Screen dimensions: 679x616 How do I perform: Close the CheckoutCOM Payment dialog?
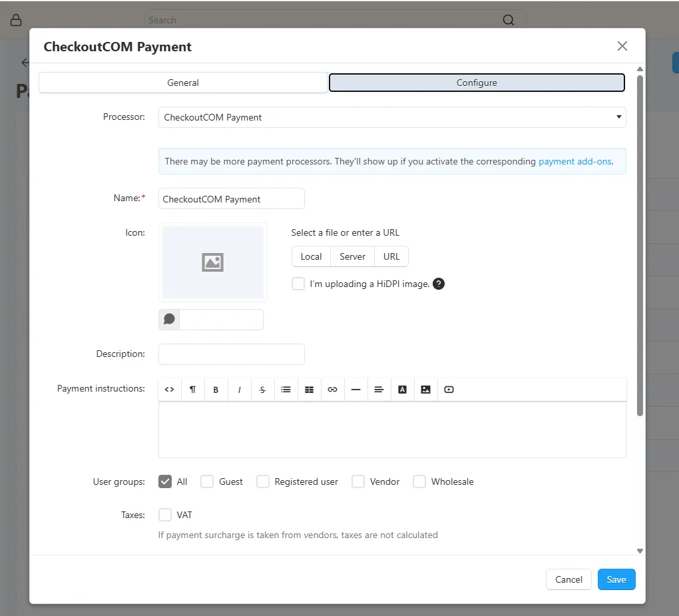click(622, 46)
